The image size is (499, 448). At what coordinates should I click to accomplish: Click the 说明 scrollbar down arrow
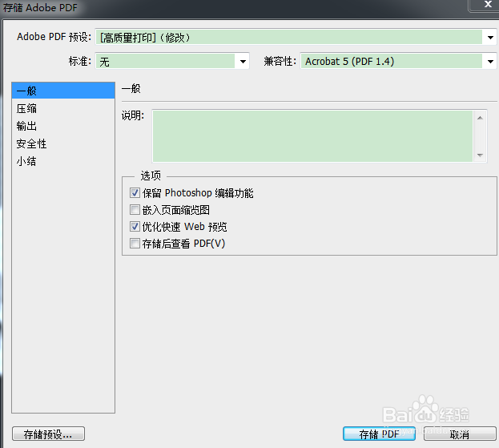[x=480, y=155]
